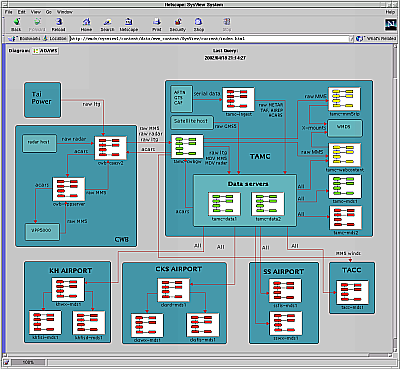Open the top CKS AIRPORT host icon

click(x=173, y=290)
